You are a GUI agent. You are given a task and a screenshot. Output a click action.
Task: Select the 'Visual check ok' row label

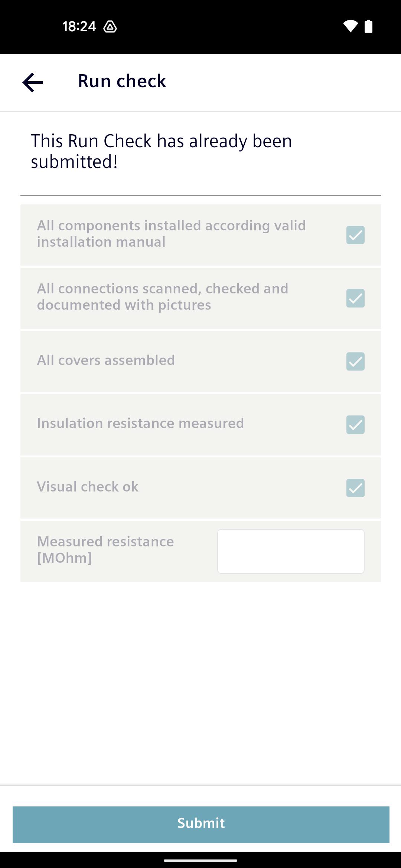(88, 487)
